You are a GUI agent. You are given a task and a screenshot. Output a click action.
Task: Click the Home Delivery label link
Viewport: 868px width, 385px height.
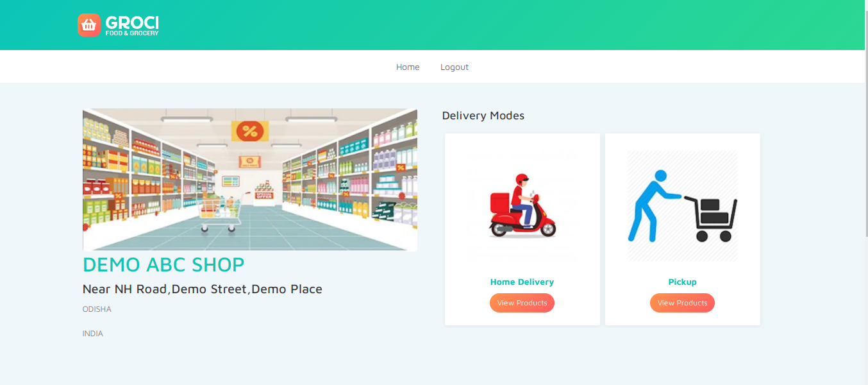click(522, 282)
